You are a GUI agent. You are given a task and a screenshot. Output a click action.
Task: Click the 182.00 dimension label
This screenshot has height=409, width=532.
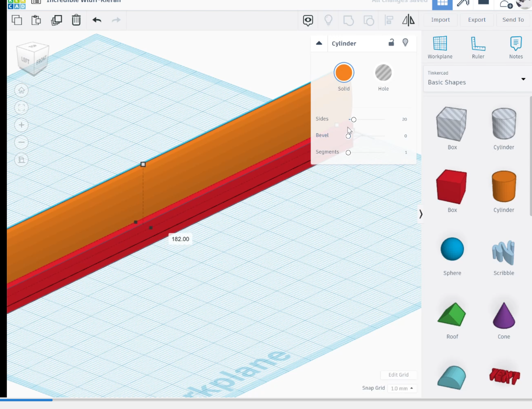coord(180,239)
